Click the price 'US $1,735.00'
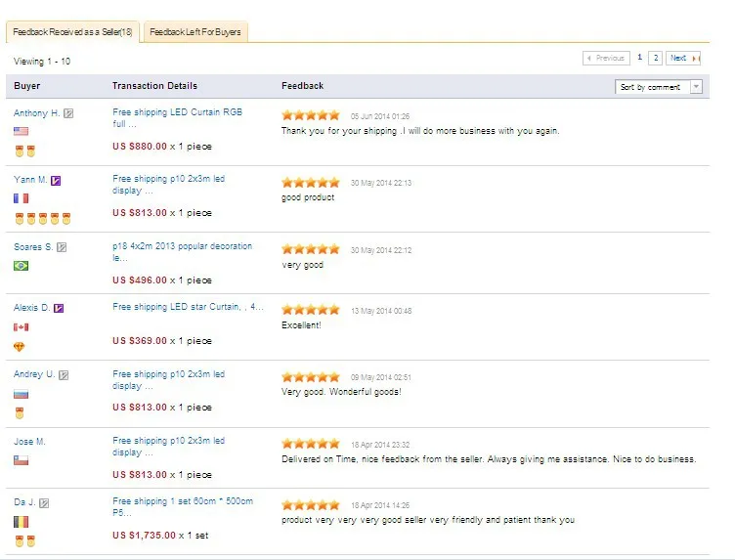 144,536
